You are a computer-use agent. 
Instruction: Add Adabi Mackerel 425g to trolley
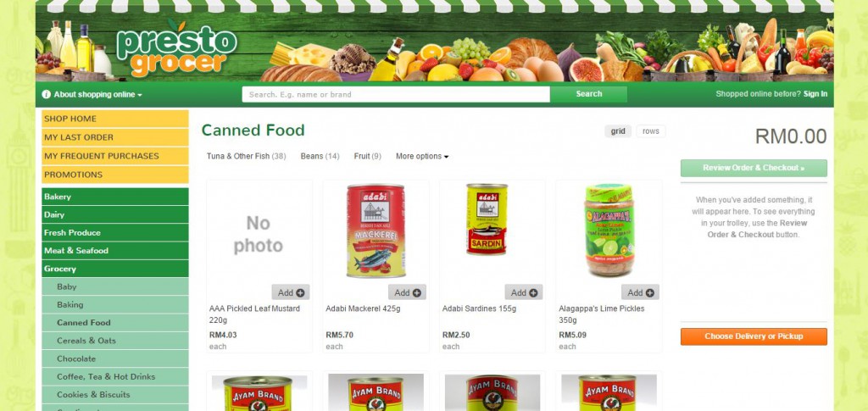407,292
